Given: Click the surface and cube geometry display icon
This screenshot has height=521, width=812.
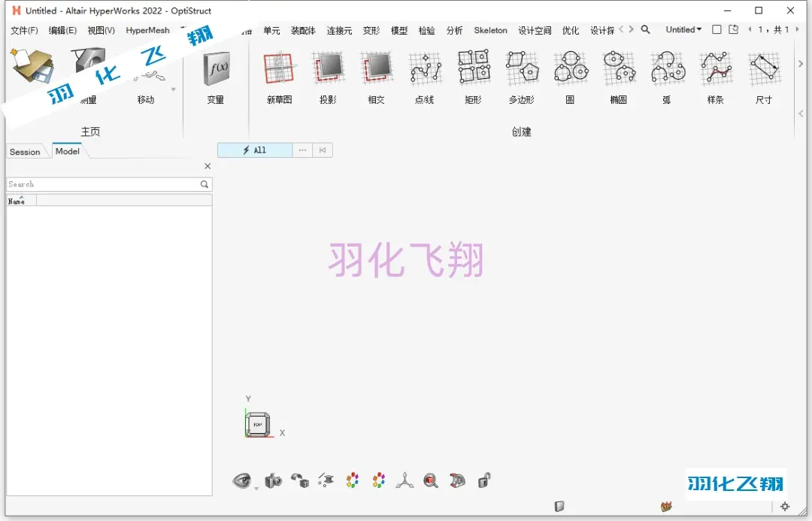Looking at the screenshot, I should 300,480.
